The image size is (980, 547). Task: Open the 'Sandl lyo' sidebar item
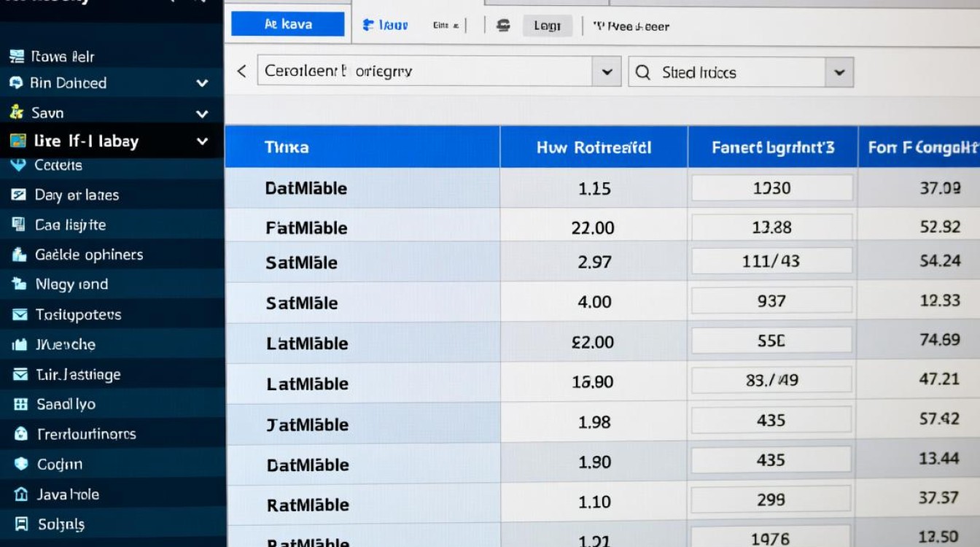tap(66, 404)
